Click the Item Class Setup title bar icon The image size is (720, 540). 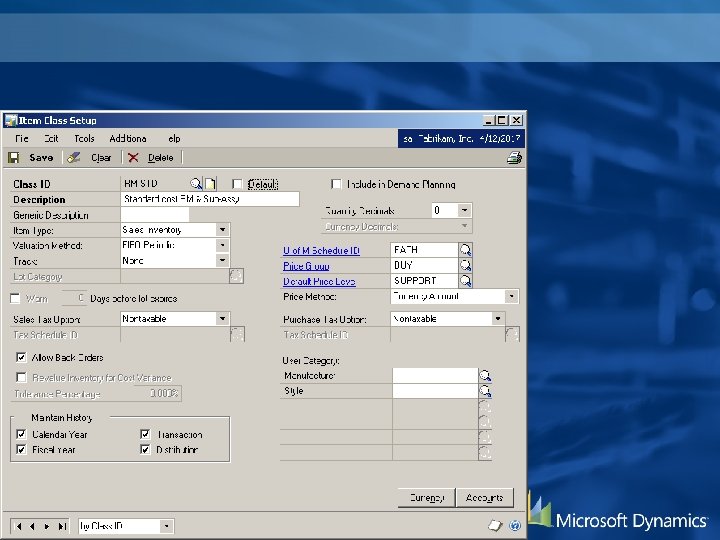pyautogui.click(x=11, y=121)
